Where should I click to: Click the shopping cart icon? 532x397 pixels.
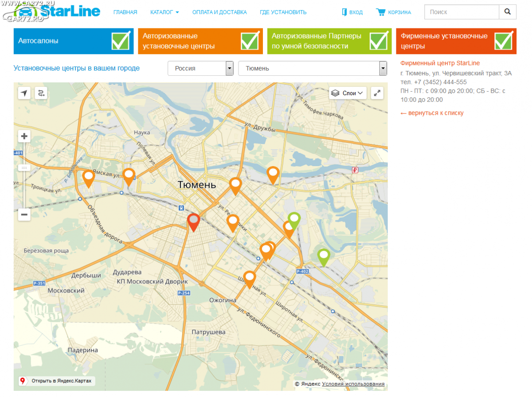pyautogui.click(x=380, y=12)
